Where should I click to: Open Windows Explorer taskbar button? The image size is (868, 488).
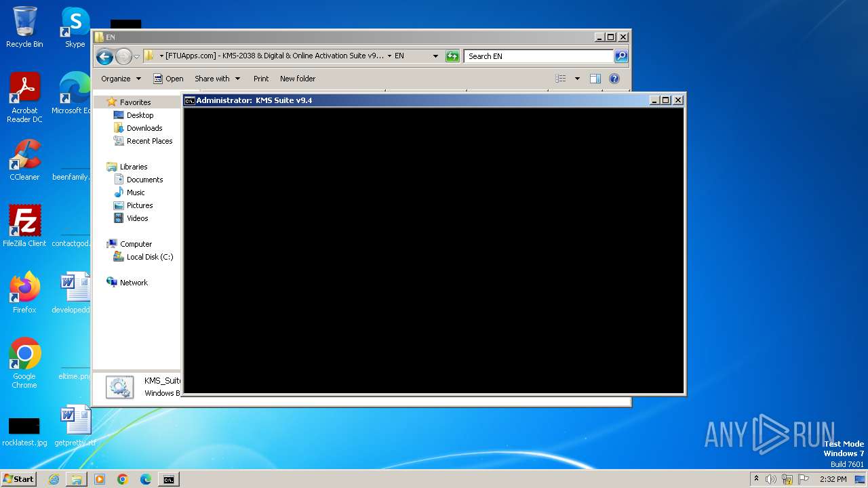pyautogui.click(x=77, y=479)
